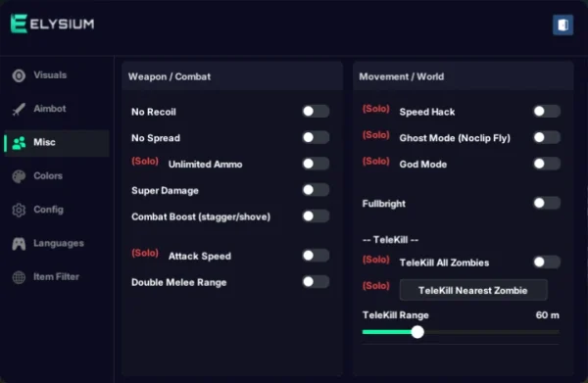Click the Item Filter globe icon
This screenshot has width=588, height=383.
pos(19,277)
